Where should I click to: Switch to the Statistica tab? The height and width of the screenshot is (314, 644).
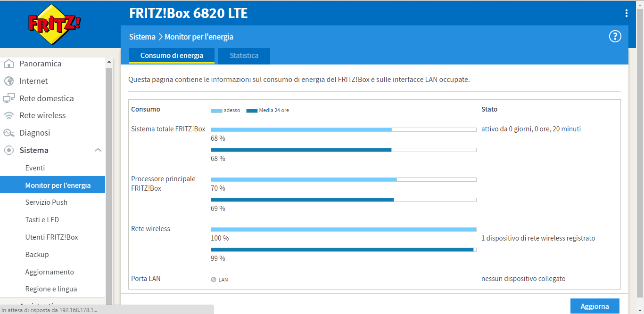pos(244,56)
